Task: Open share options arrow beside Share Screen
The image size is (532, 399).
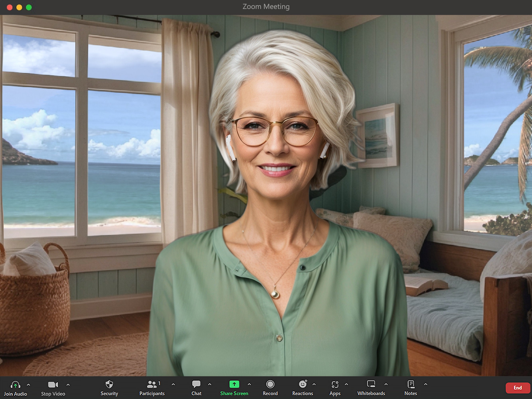Action: tap(249, 384)
